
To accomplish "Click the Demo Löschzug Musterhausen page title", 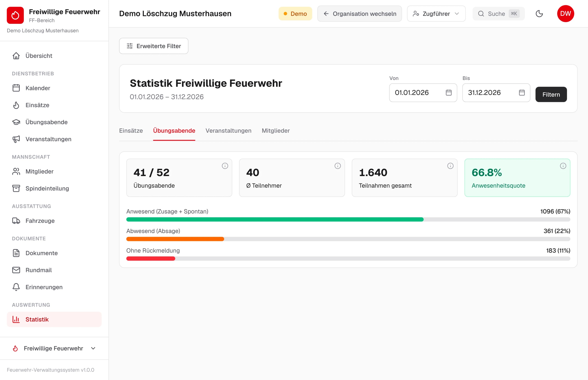I will (175, 14).
